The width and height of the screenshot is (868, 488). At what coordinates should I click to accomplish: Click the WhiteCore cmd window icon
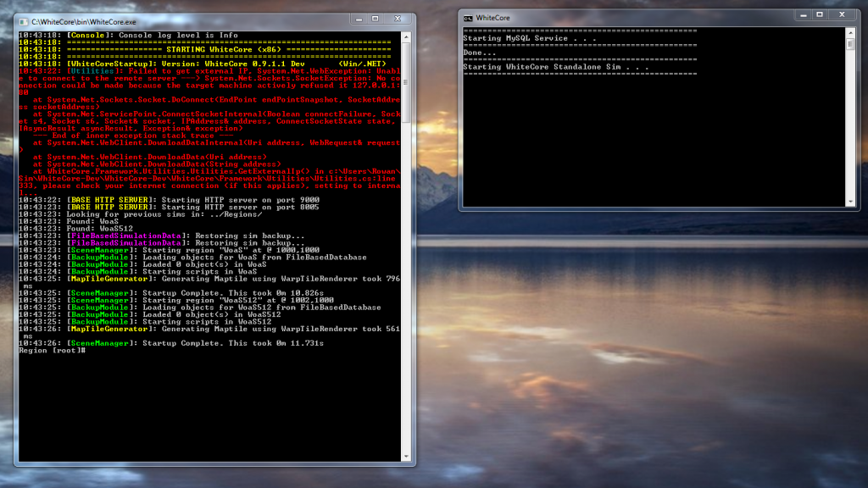tap(468, 19)
